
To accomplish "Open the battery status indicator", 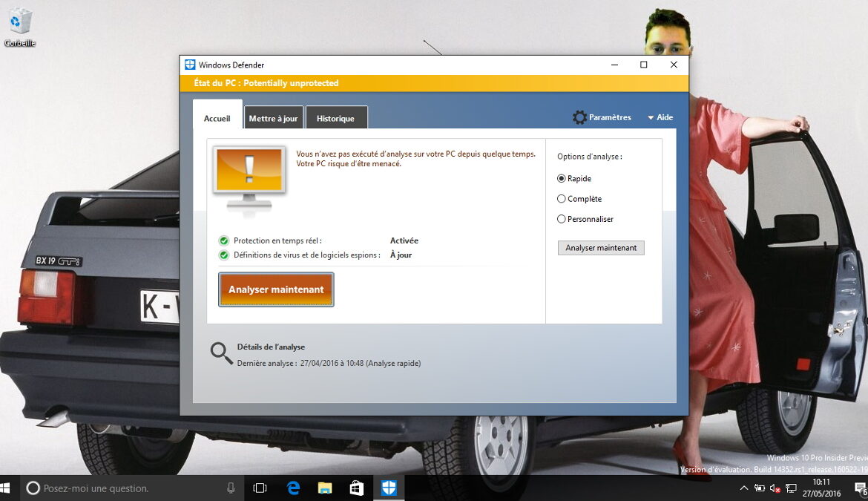I will tap(760, 488).
